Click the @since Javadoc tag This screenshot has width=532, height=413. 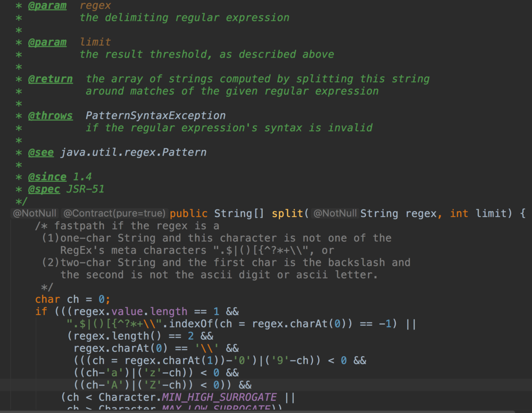point(47,177)
